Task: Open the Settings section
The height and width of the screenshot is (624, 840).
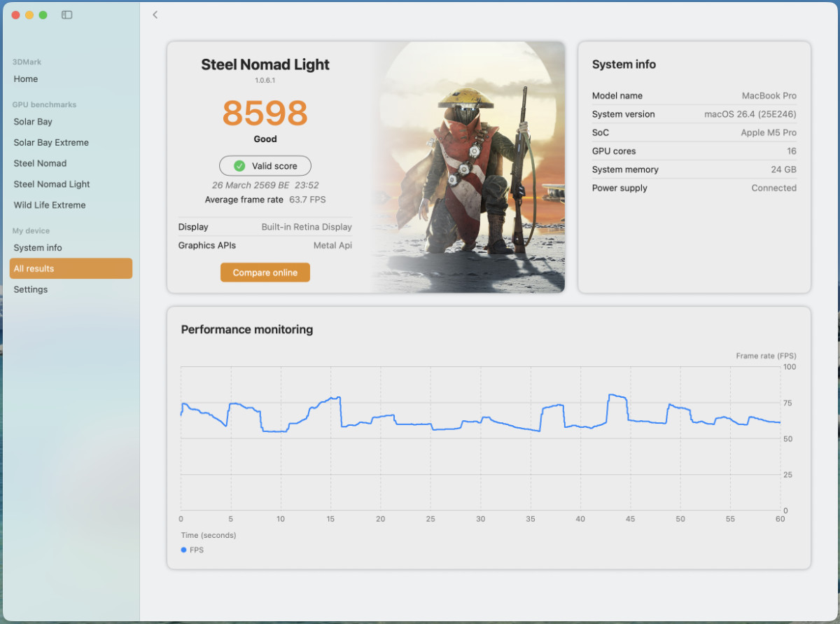Action: [x=30, y=289]
